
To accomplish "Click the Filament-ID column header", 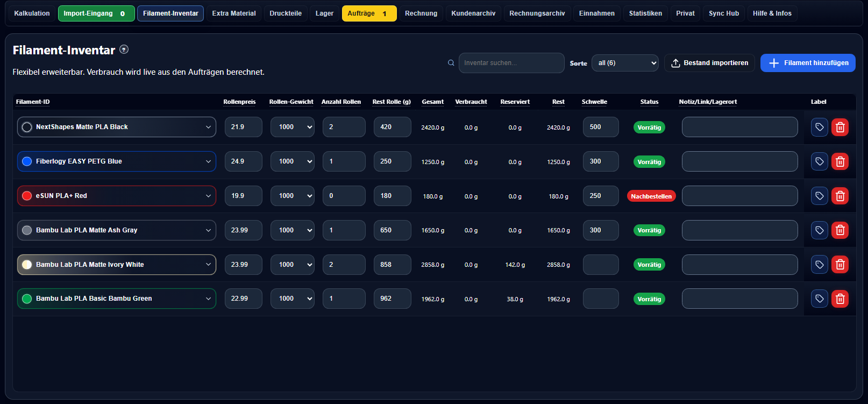I will point(33,102).
